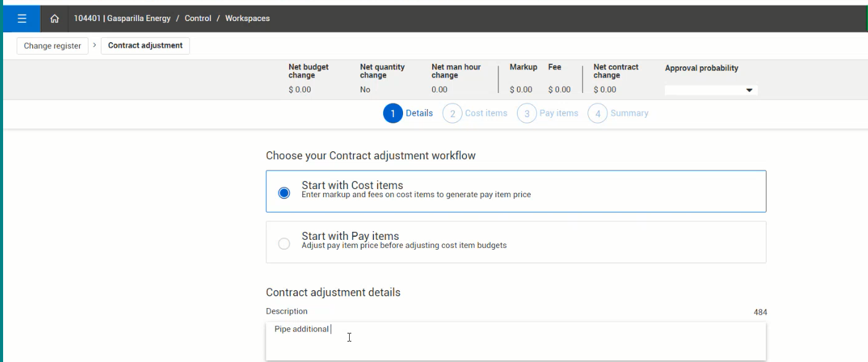The image size is (868, 362).
Task: Click the step 3 circle icon
Action: pyautogui.click(x=527, y=113)
